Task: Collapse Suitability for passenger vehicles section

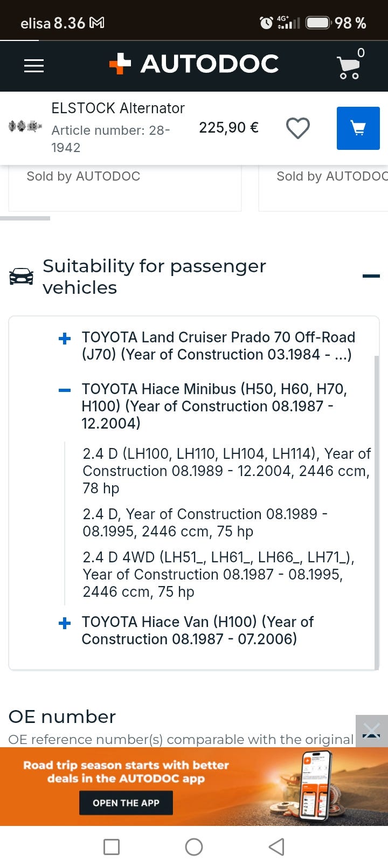Action: [x=371, y=276]
